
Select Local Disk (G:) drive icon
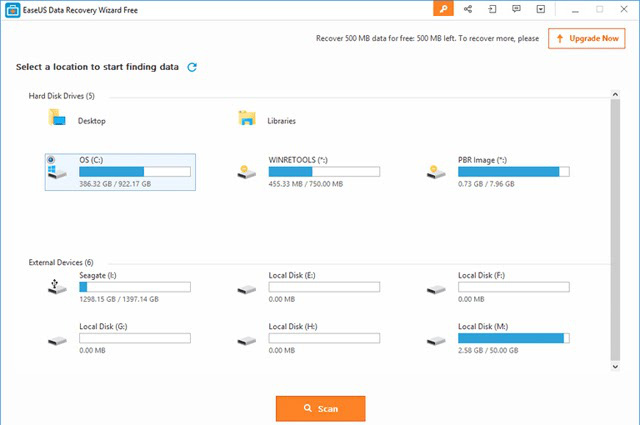pyautogui.click(x=57, y=340)
